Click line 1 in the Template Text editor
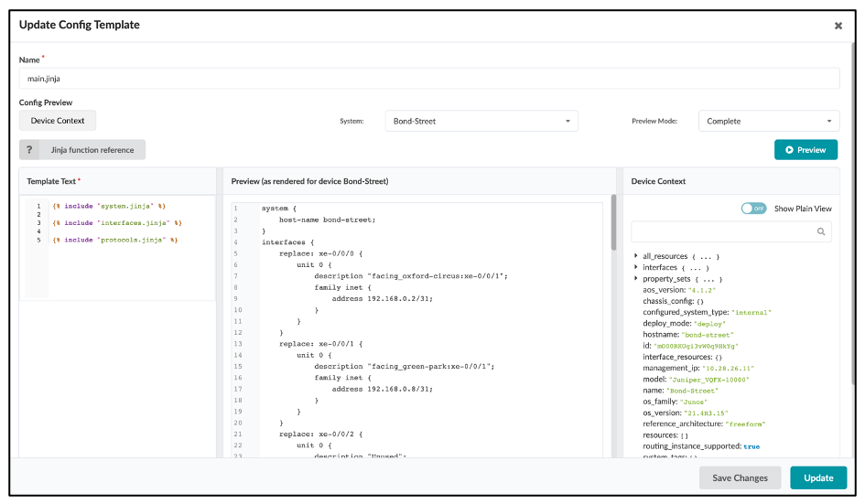Viewport: 865px width, 504px height. [x=109, y=207]
